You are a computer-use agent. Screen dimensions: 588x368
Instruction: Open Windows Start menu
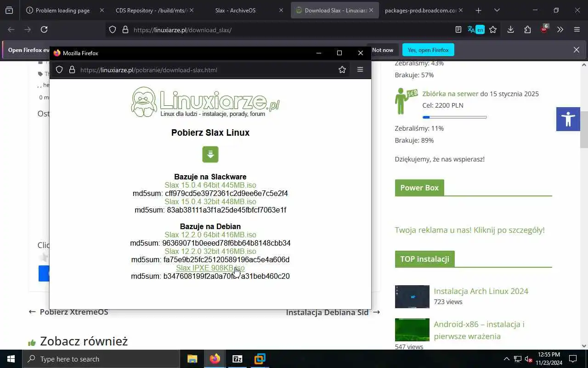[x=11, y=359]
